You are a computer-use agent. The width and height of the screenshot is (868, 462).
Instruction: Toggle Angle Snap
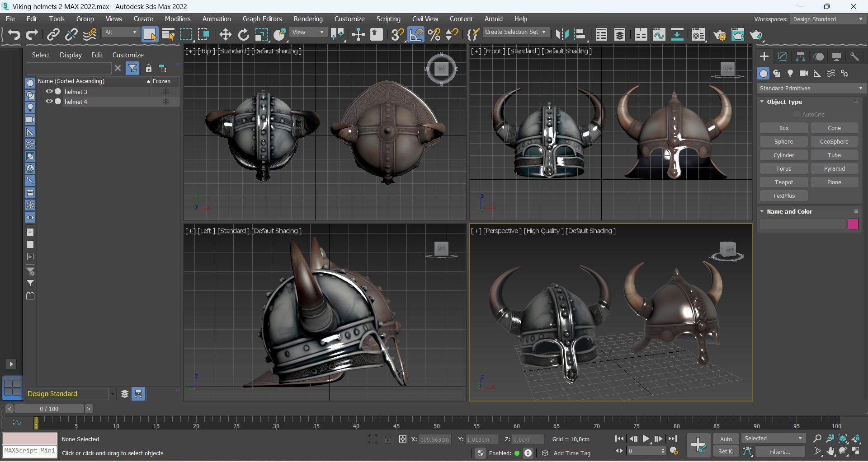[x=416, y=34]
